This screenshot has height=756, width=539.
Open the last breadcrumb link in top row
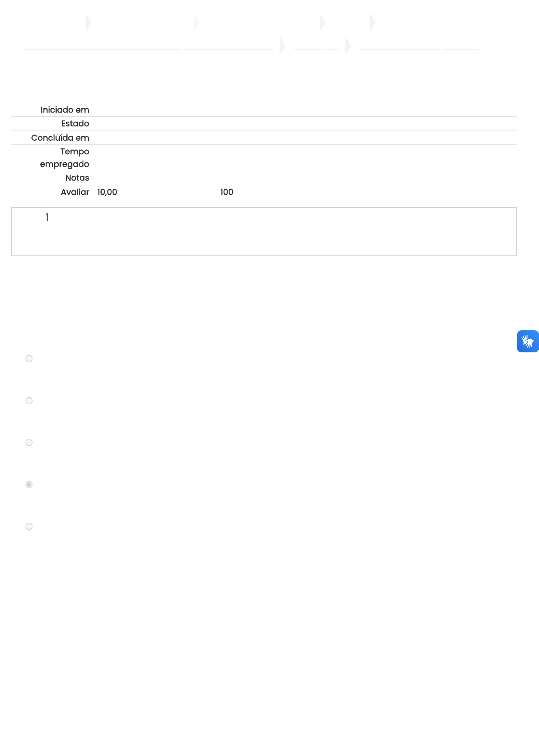(x=349, y=23)
